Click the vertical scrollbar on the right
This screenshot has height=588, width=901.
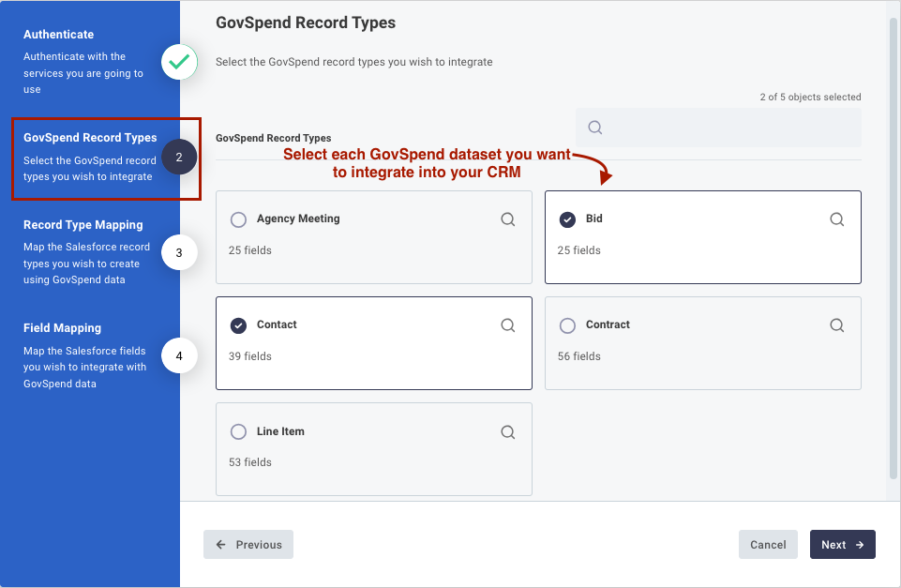893,248
